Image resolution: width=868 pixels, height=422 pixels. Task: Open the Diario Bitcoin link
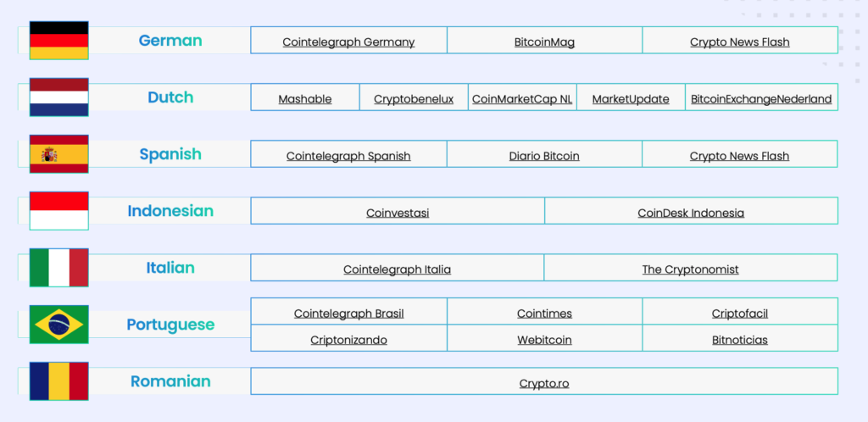tap(544, 156)
